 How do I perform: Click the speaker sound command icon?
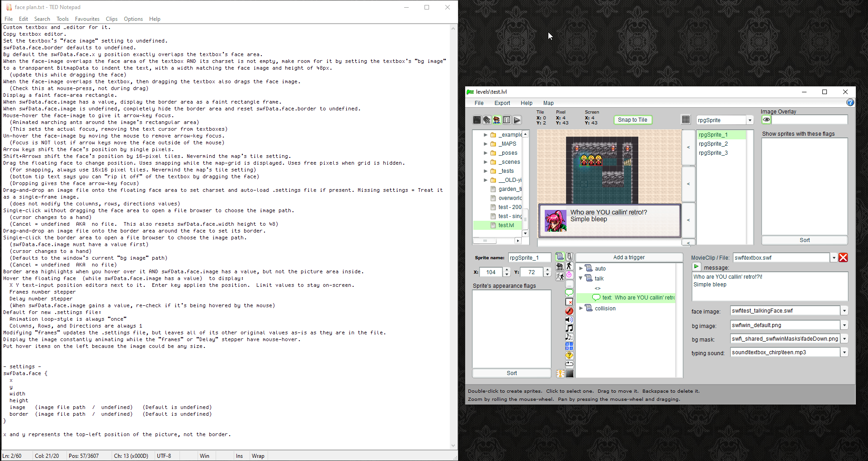coord(569,320)
